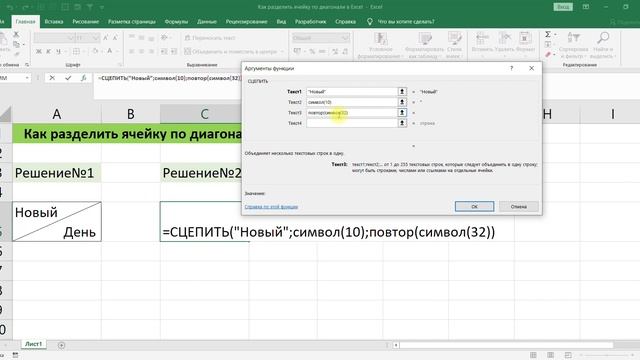Open Conditional Formatting icon
640x360 pixels.
380,39
